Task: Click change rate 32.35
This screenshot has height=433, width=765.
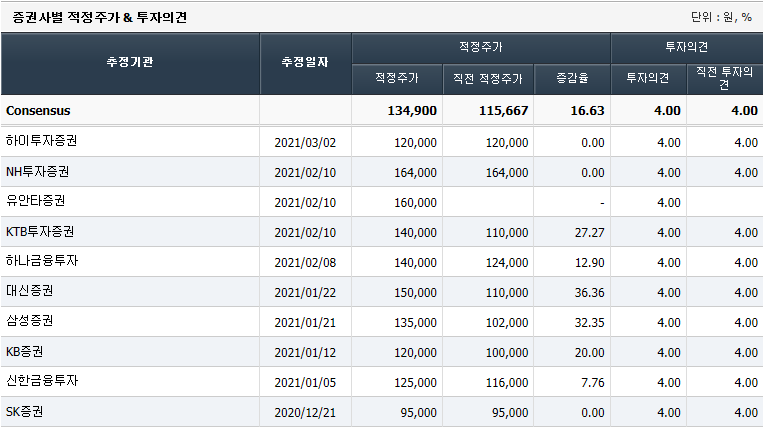Action: [x=589, y=323]
